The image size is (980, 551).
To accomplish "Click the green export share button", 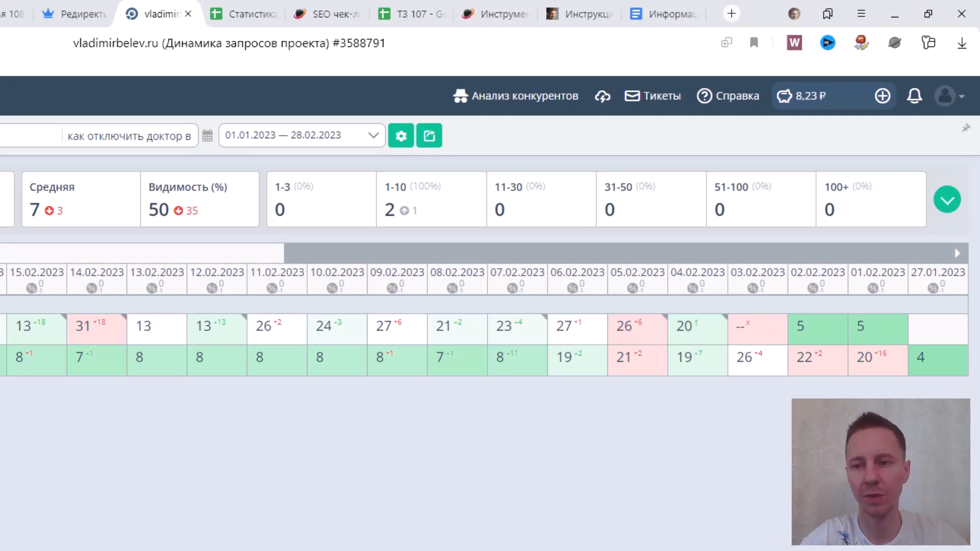I will pyautogui.click(x=429, y=136).
